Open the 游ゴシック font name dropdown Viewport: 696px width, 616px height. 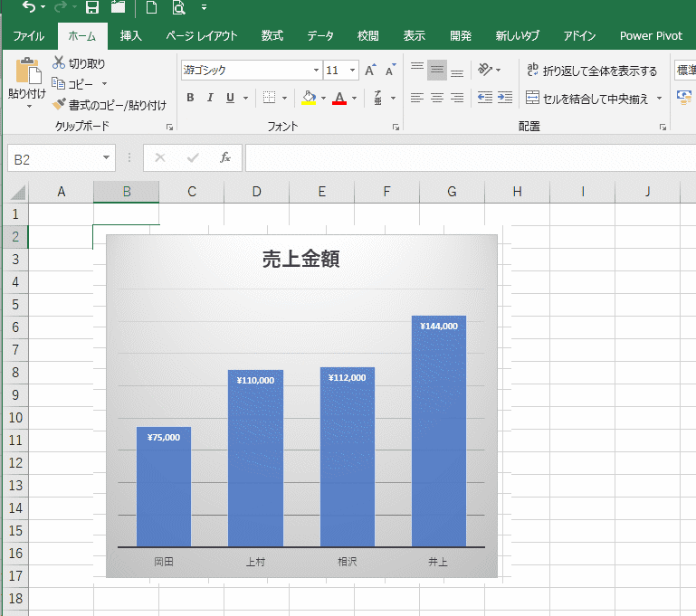[316, 70]
